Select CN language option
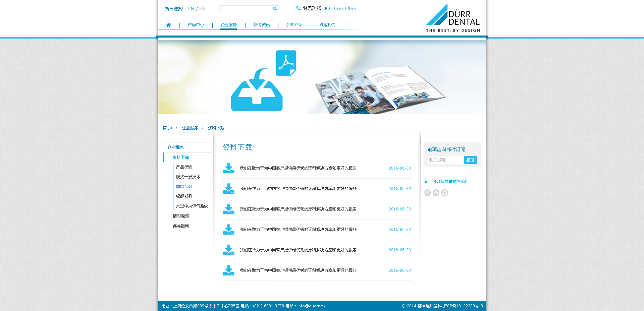Image resolution: width=644 pixels, height=311 pixels. tap(191, 9)
